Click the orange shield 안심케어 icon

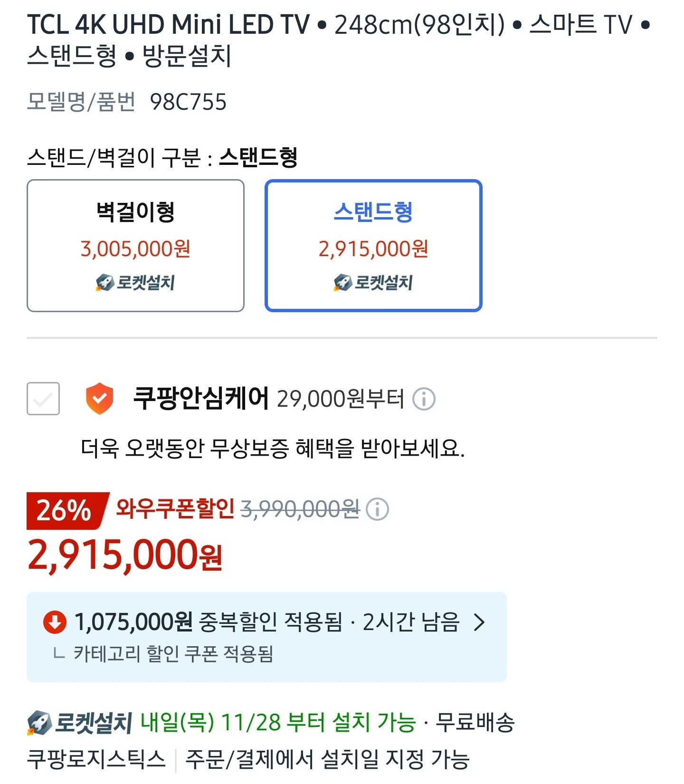[x=99, y=398]
